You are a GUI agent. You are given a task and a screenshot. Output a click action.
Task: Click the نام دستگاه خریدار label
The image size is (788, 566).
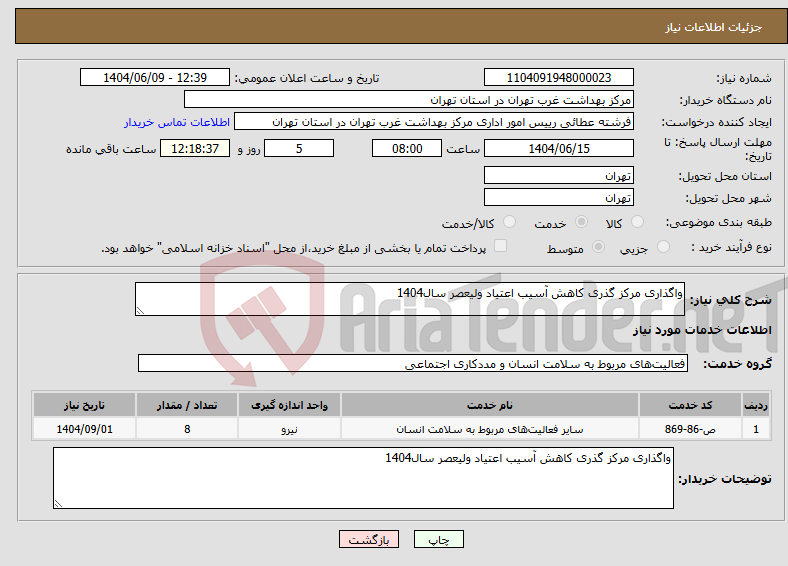point(725,101)
